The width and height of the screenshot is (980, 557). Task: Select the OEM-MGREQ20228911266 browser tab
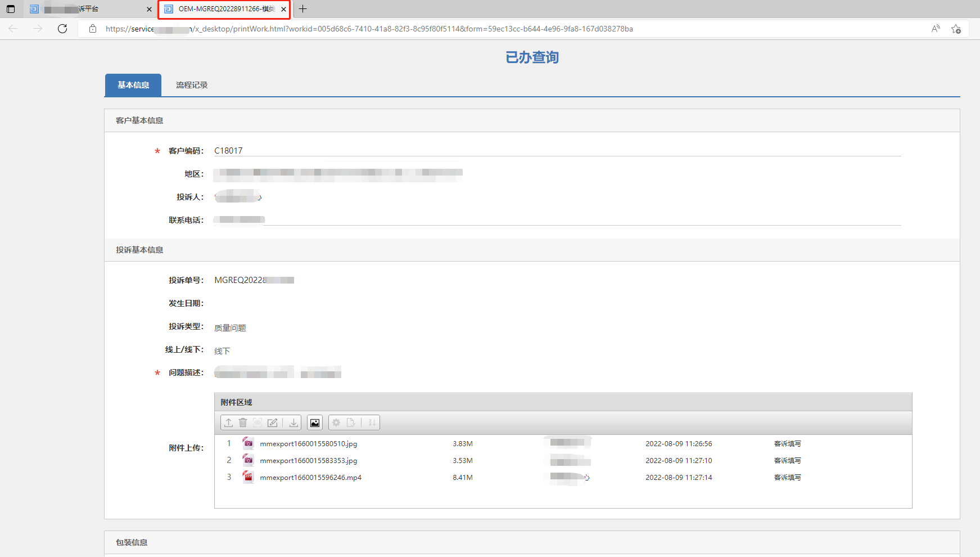pos(224,9)
